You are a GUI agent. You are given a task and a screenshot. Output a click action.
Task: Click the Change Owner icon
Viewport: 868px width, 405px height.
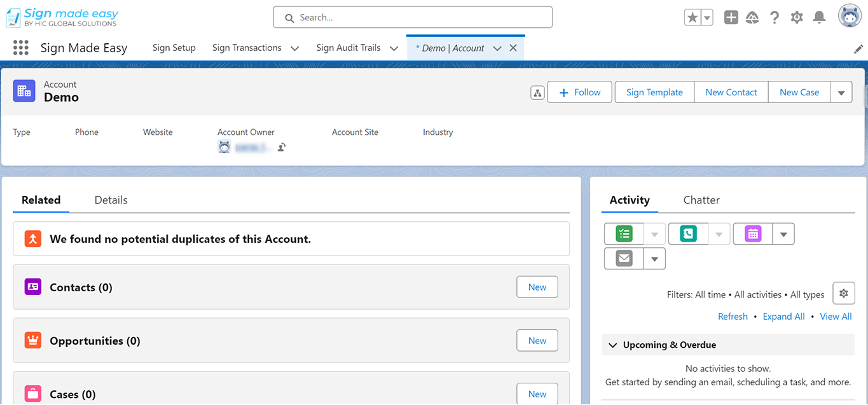pyautogui.click(x=281, y=148)
